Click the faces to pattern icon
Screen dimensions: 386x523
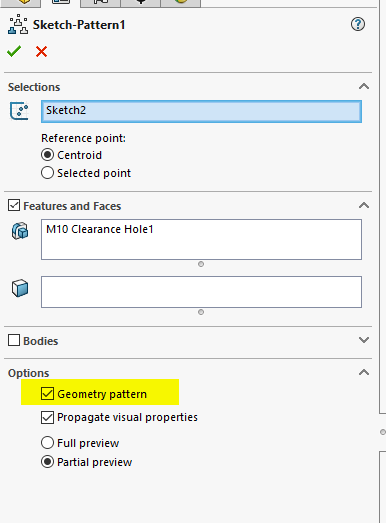(x=20, y=288)
